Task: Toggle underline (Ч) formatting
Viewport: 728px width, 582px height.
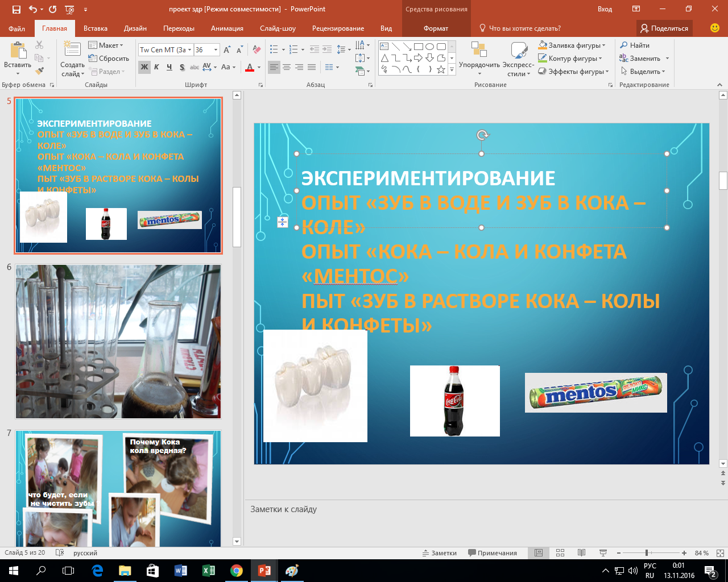Action: pyautogui.click(x=169, y=67)
